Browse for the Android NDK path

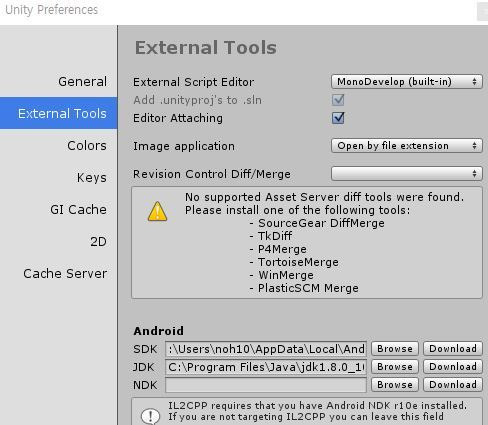pyautogui.click(x=395, y=385)
